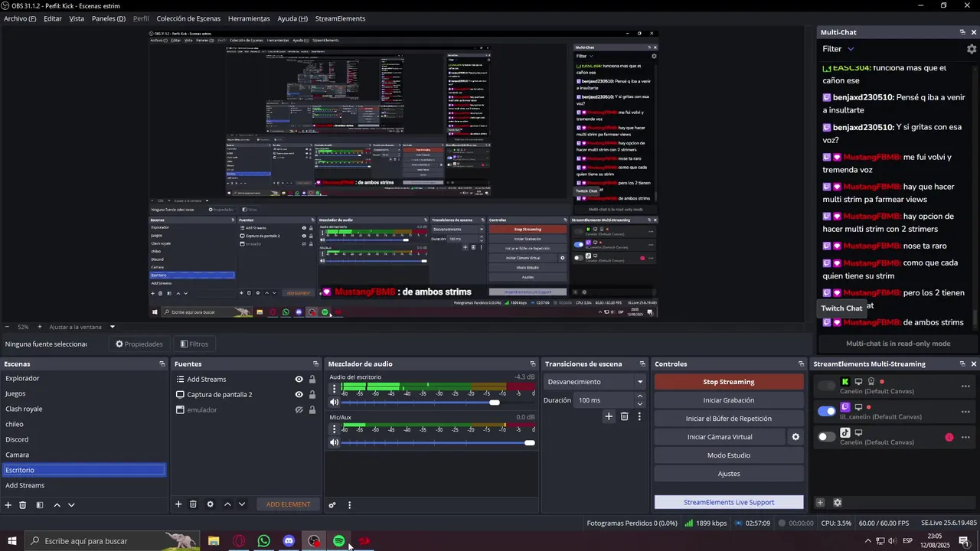Add a multi-streaming output with plus icon

[820, 503]
